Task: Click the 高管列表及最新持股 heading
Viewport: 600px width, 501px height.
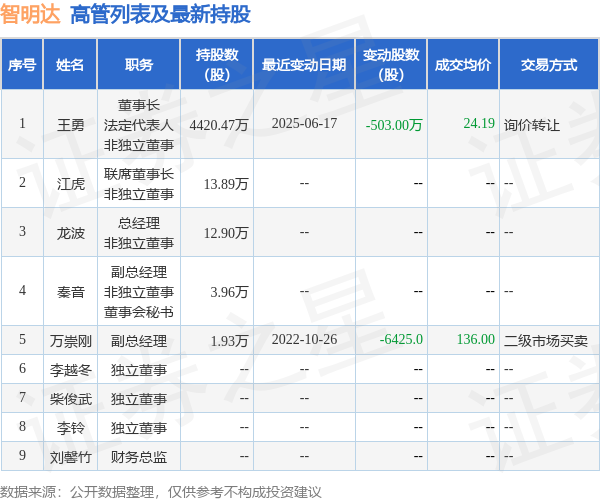Action: (160, 15)
